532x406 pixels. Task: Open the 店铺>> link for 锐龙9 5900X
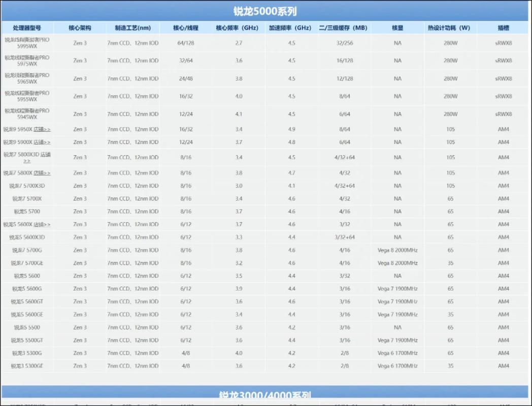point(42,142)
